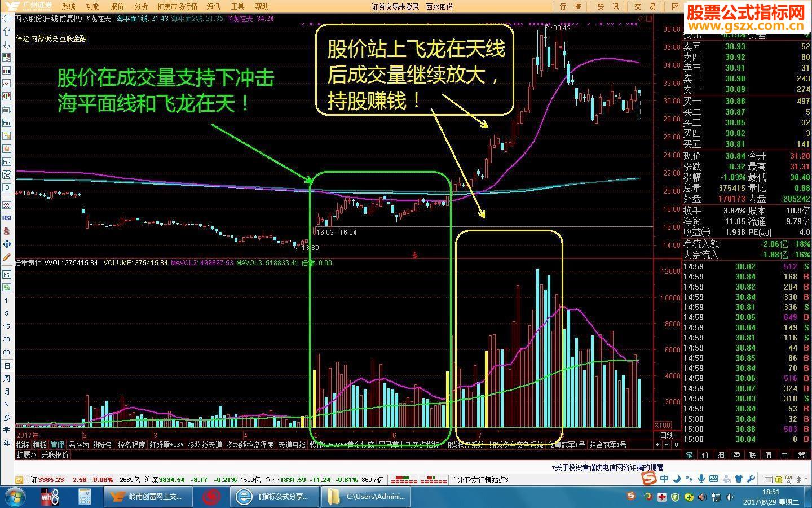Switch to 60-minute period in sidebar
Image resolution: width=812 pixels, height=508 pixels.
(7, 352)
